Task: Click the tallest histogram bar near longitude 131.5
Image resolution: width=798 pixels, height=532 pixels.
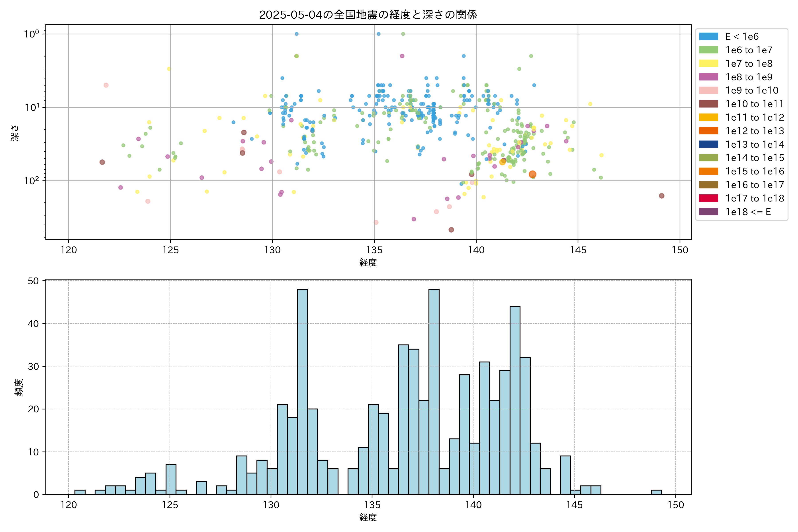Action: tap(302, 391)
